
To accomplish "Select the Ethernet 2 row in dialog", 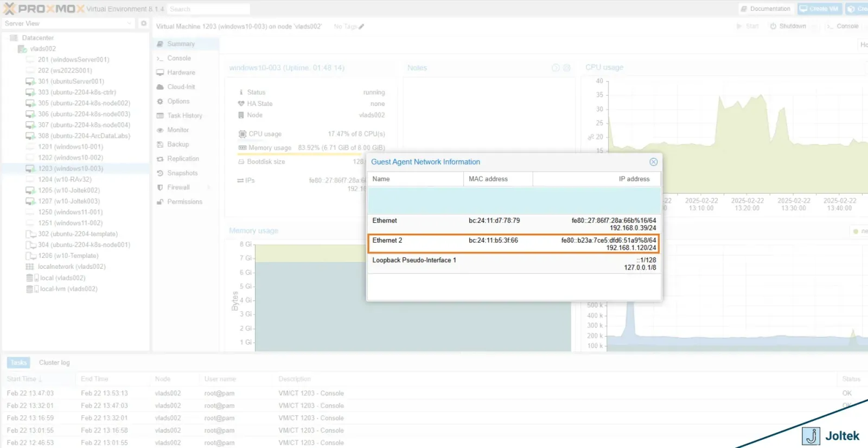I will click(514, 244).
